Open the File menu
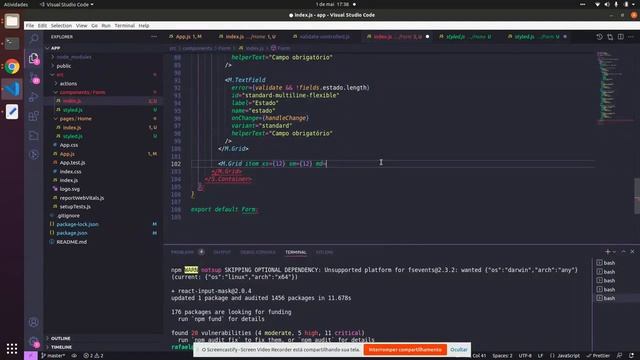Image resolution: width=640 pixels, height=360 pixels. (30, 25)
